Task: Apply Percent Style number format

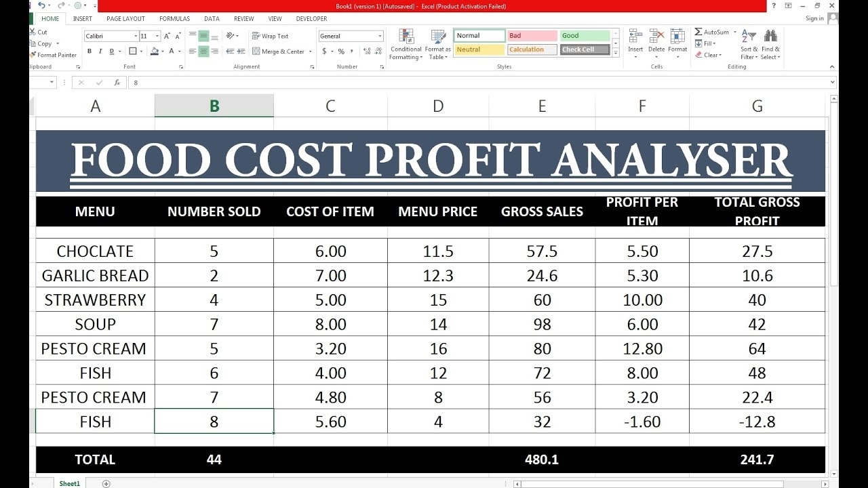Action: pyautogui.click(x=341, y=51)
